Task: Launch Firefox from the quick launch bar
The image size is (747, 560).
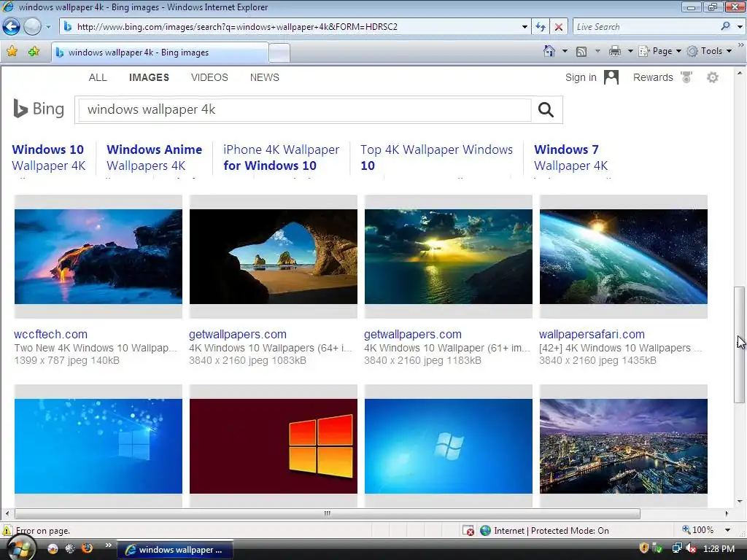Action: [x=88, y=548]
